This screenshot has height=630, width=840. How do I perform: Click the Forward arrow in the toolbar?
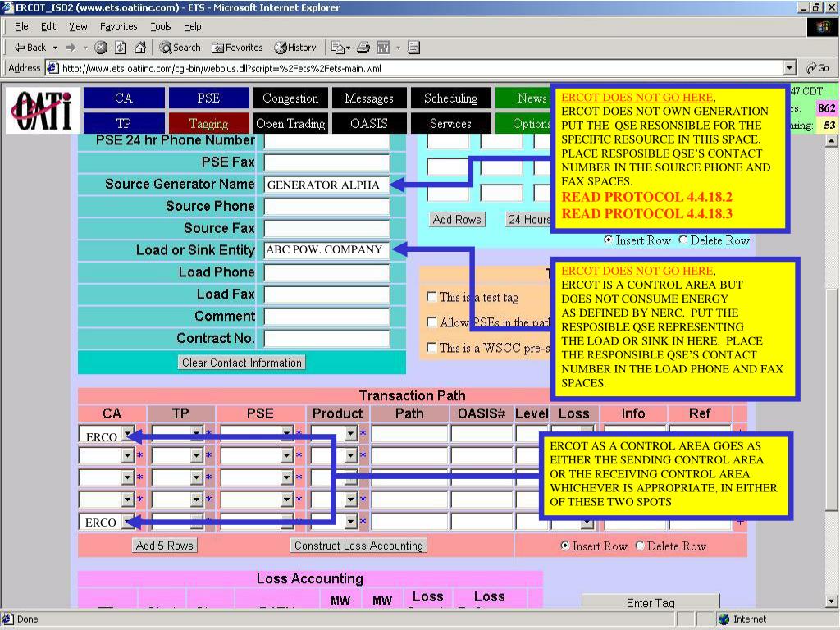[x=71, y=48]
